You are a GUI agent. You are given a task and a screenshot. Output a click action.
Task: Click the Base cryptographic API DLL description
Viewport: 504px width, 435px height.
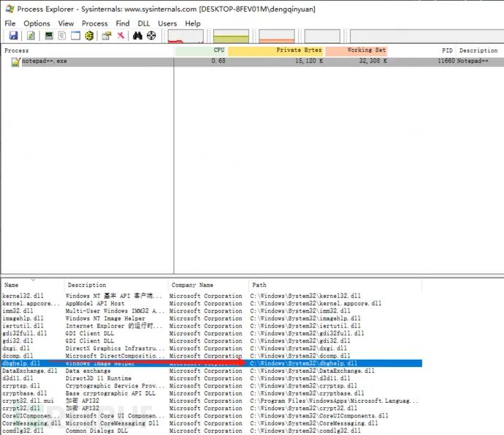[x=110, y=393]
